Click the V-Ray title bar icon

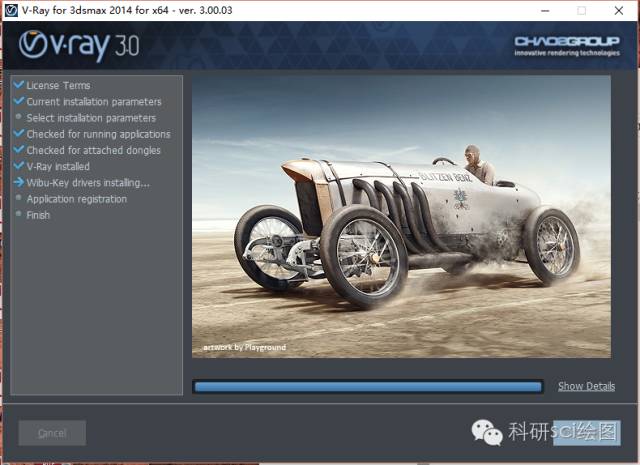(x=11, y=10)
